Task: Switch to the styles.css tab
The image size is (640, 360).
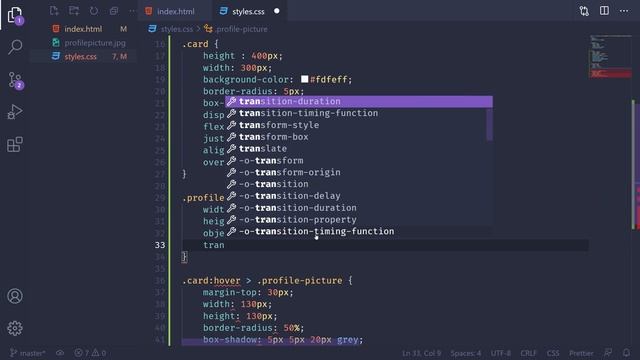Action: coord(248,11)
